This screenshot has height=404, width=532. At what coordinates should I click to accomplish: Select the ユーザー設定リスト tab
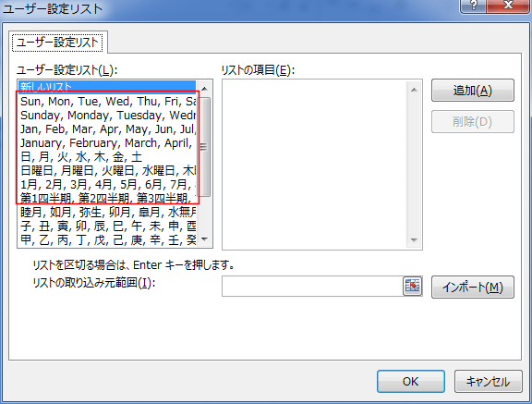pos(57,43)
